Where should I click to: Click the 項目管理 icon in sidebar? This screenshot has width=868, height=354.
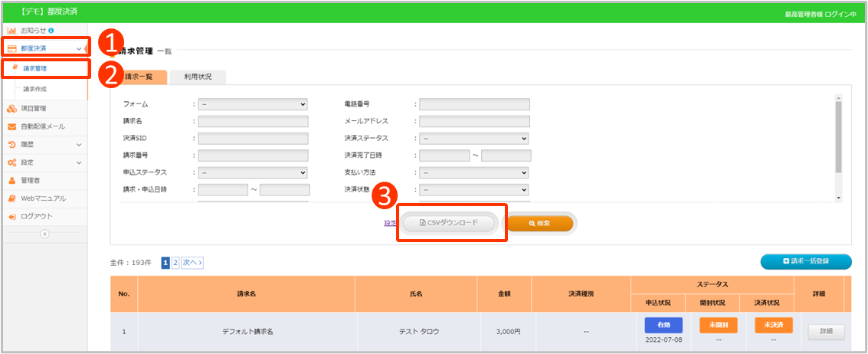[x=12, y=108]
